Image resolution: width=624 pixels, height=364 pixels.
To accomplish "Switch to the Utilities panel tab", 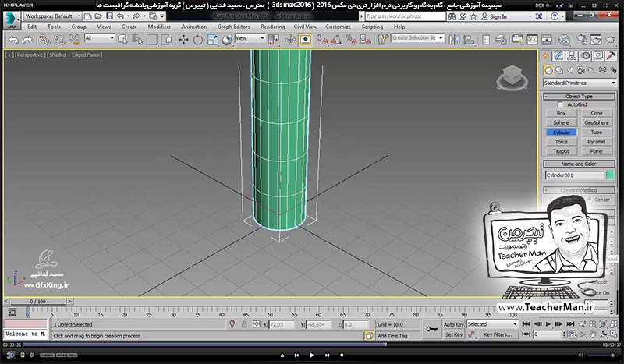I will click(x=611, y=56).
